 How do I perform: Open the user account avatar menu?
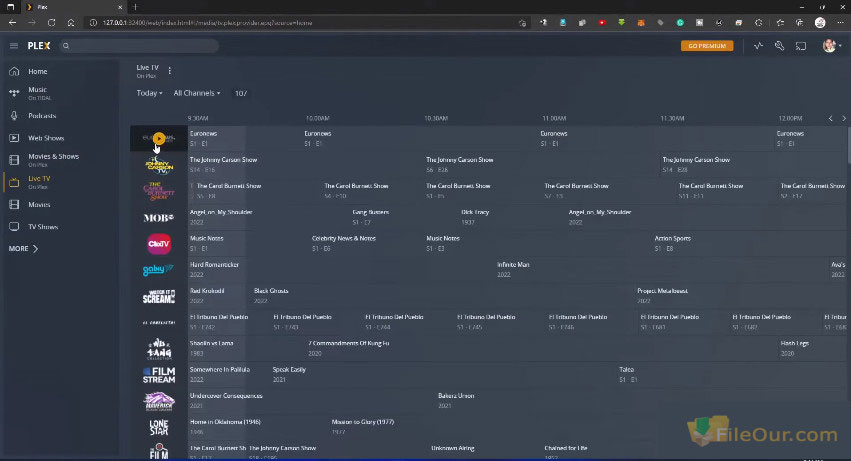point(831,46)
